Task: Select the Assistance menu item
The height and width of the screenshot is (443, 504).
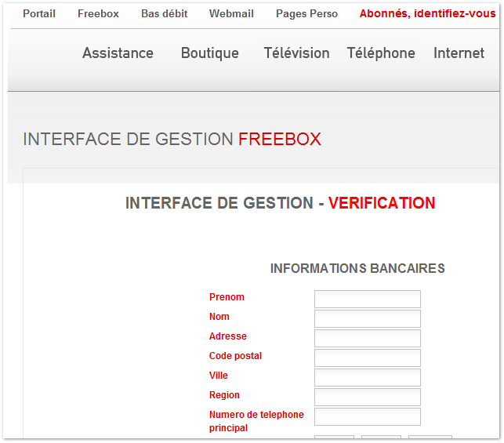Action: (x=118, y=53)
